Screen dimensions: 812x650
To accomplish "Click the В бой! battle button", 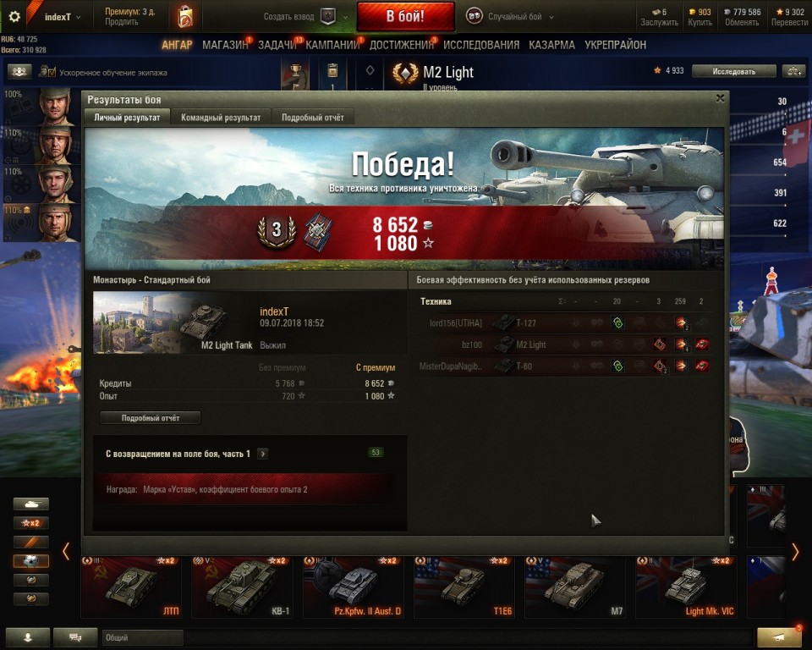I will [405, 17].
